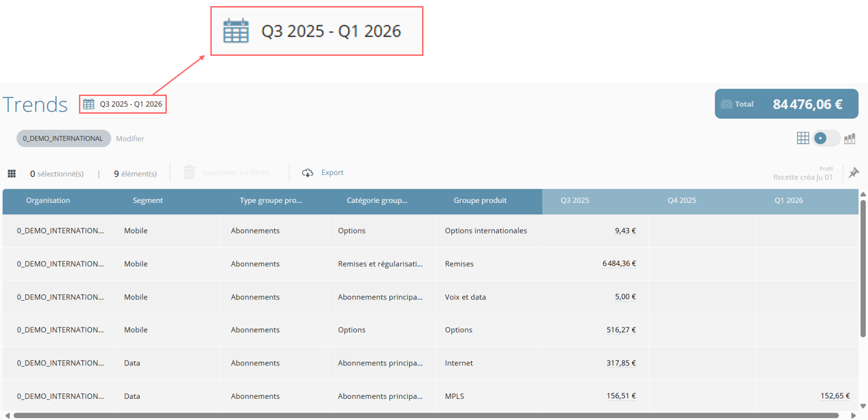
Task: Click the 0_DEMO_INTERNATIONAL filter chip
Action: [63, 138]
